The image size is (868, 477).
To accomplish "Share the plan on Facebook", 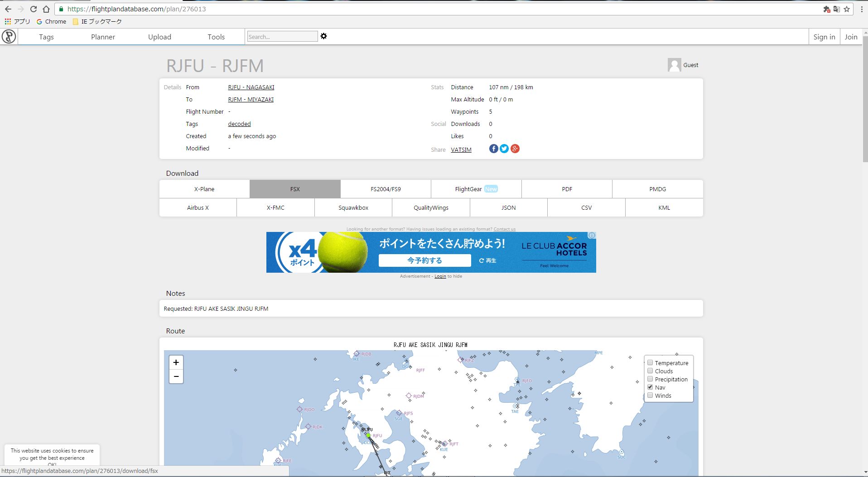I will pos(494,149).
